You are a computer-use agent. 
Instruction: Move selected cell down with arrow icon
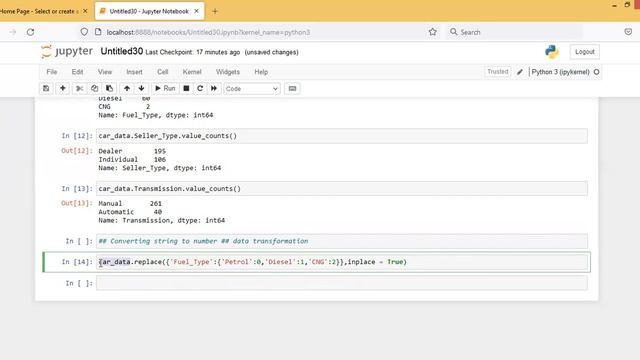coord(141,89)
